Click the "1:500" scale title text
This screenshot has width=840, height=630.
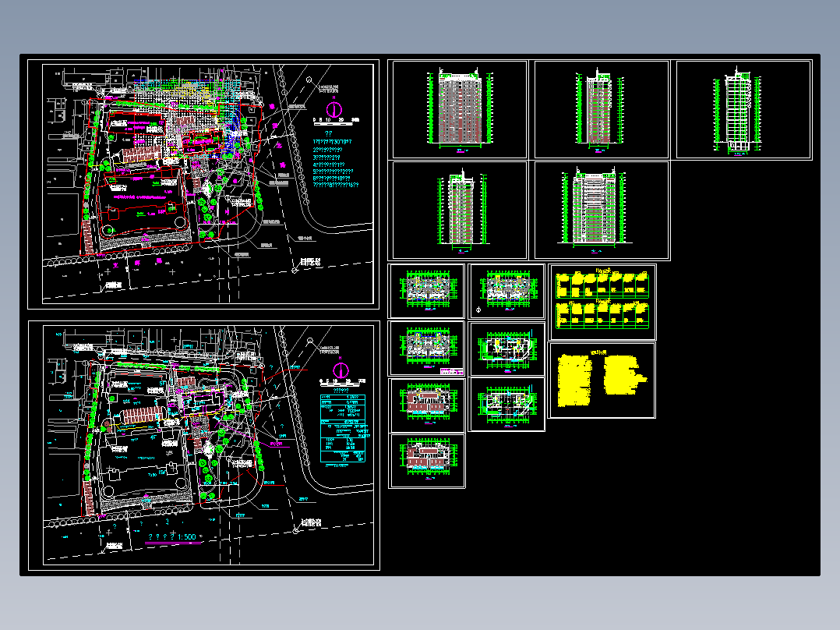pos(187,536)
